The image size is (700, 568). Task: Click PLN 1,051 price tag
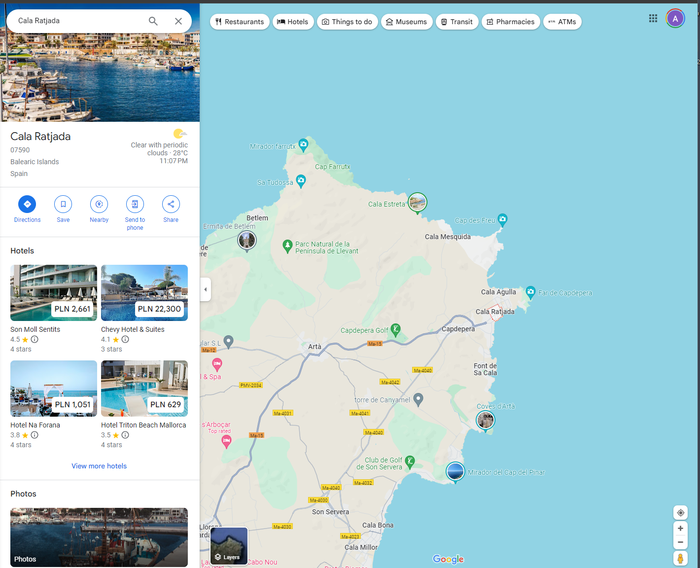72,404
